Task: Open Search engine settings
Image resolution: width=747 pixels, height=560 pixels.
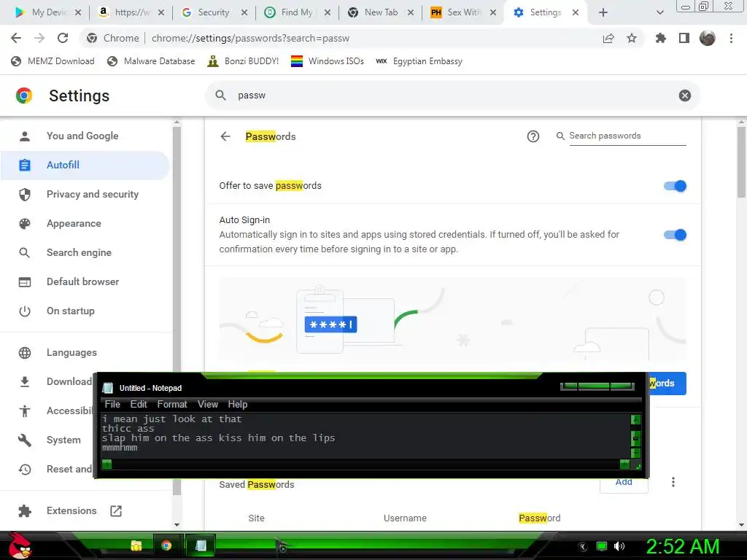Action: pos(86,253)
